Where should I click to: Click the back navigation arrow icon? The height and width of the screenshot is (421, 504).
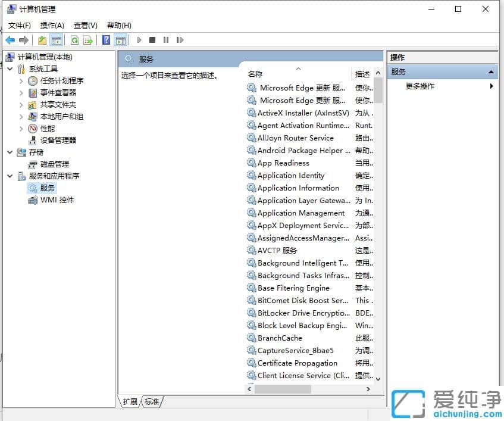(10, 40)
